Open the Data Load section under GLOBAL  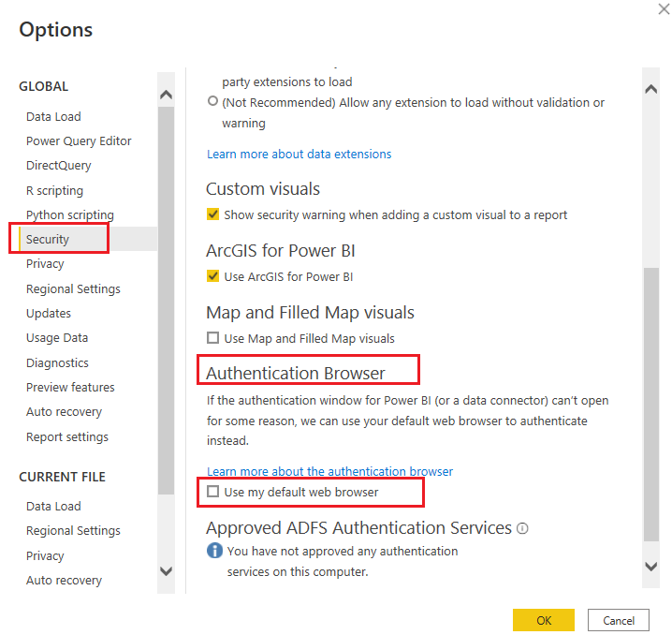coord(53,117)
